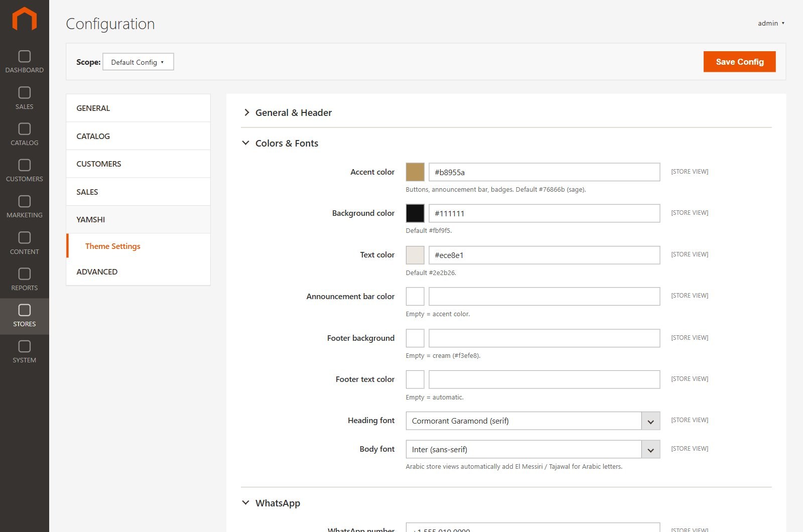803x532 pixels.
Task: Click the Text color hex input
Action: tap(545, 255)
